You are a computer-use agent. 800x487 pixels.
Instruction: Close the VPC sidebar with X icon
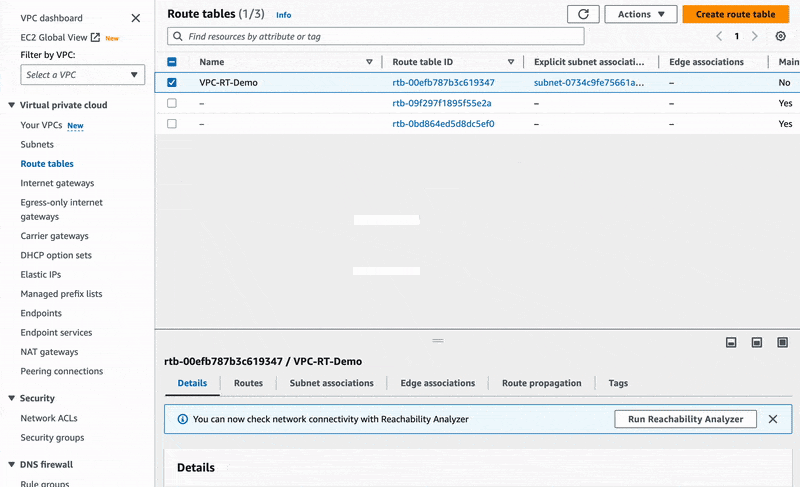136,18
